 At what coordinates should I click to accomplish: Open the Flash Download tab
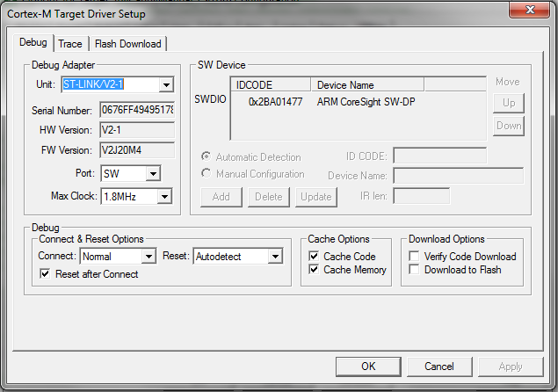pyautogui.click(x=128, y=44)
